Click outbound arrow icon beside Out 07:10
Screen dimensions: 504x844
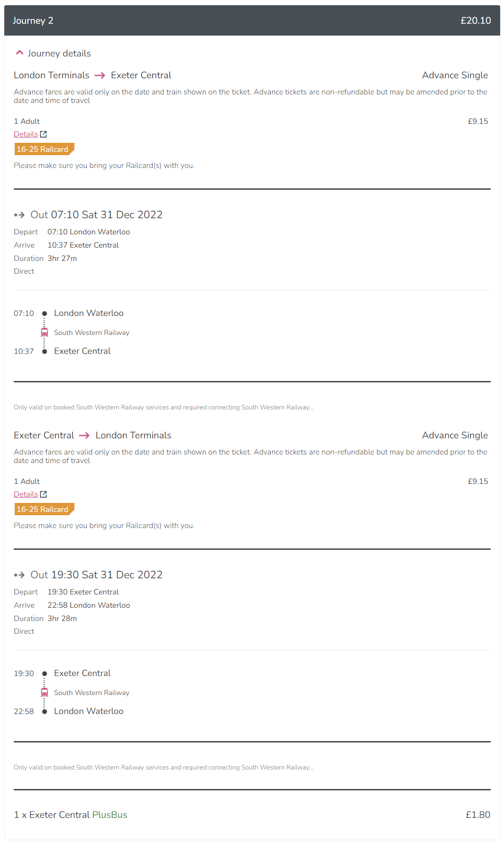(x=19, y=215)
